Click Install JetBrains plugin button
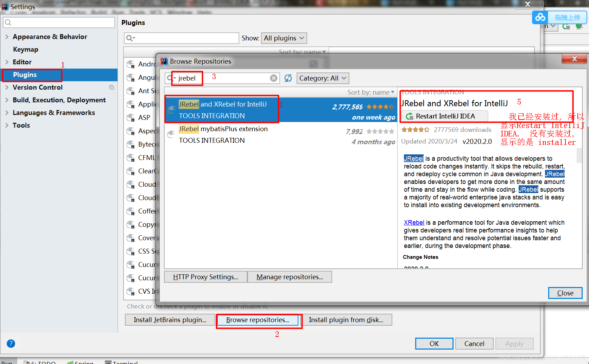Viewport: 589px width, 364px height. pyautogui.click(x=170, y=320)
